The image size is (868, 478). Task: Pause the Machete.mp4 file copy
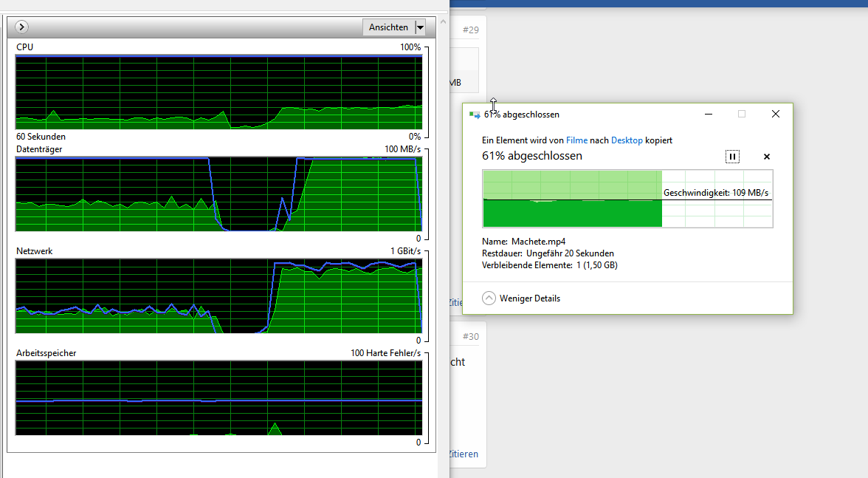point(732,156)
